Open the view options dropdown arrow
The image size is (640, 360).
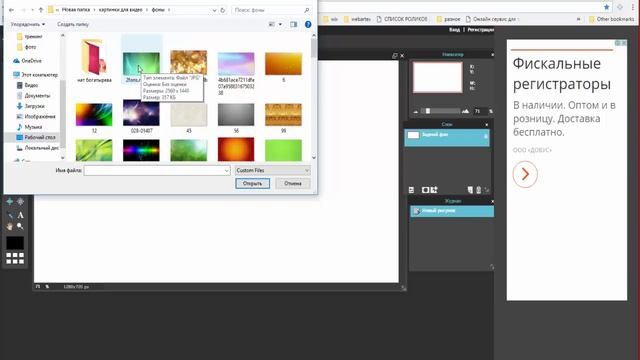pos(280,24)
